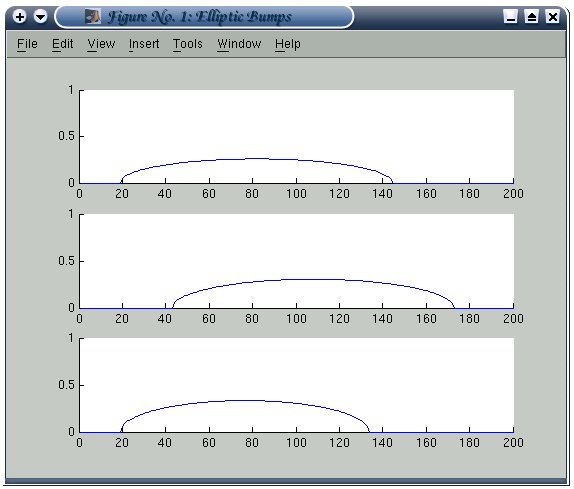Viewport: 574px width, 489px height.
Task: Click the 100 tick label on top axes
Action: (x=296, y=194)
